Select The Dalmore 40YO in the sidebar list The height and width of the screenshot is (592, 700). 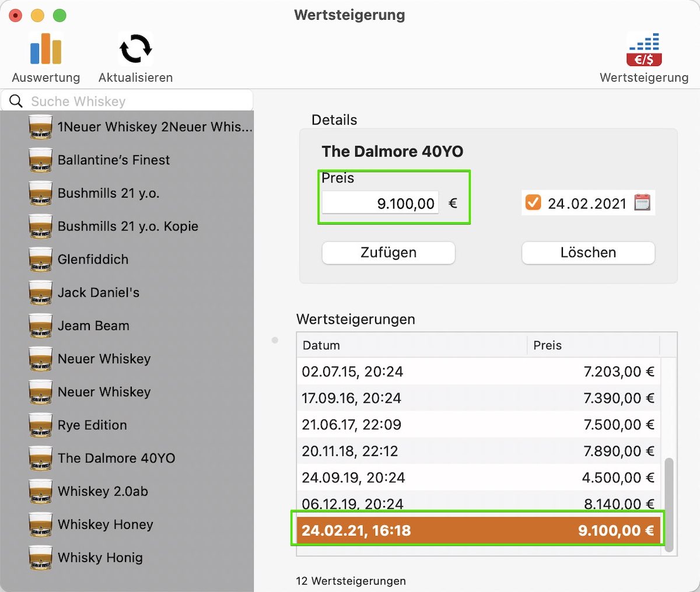tap(127, 458)
